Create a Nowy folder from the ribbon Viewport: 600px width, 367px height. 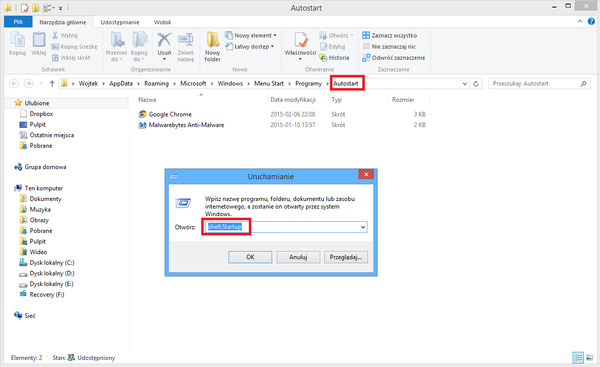(212, 47)
